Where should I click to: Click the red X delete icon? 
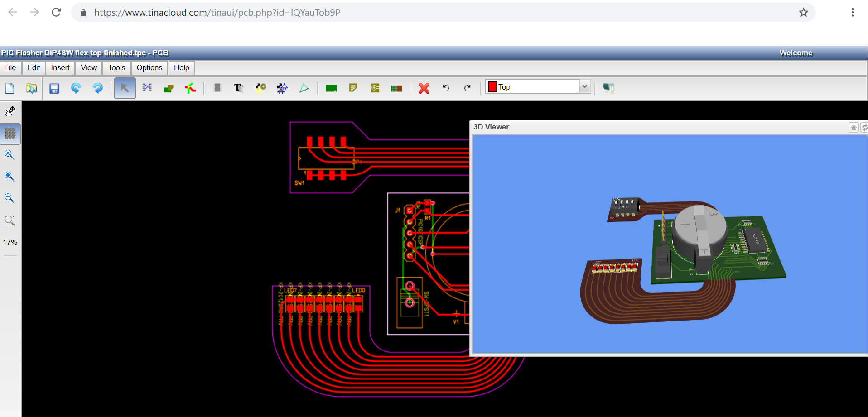[x=424, y=88]
